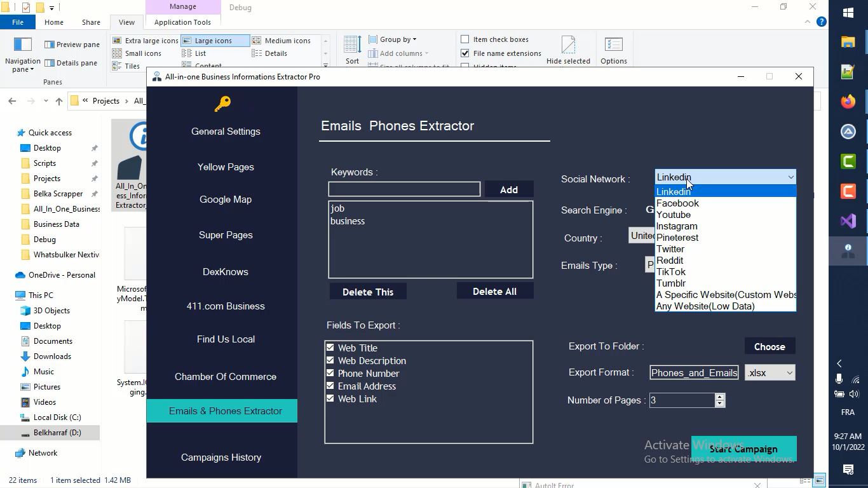Click the Hide selected items icon
868x488 pixels.
(x=568, y=50)
